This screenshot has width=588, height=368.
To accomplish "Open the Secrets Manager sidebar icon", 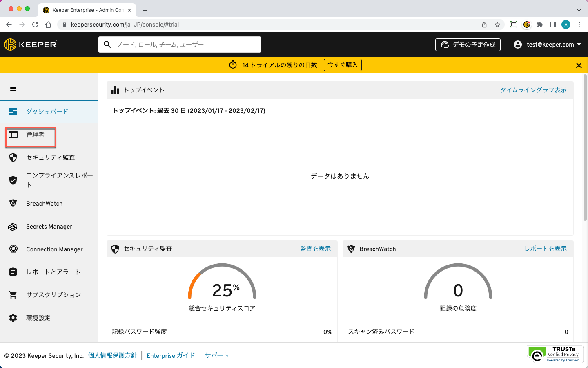I will pyautogui.click(x=13, y=227).
